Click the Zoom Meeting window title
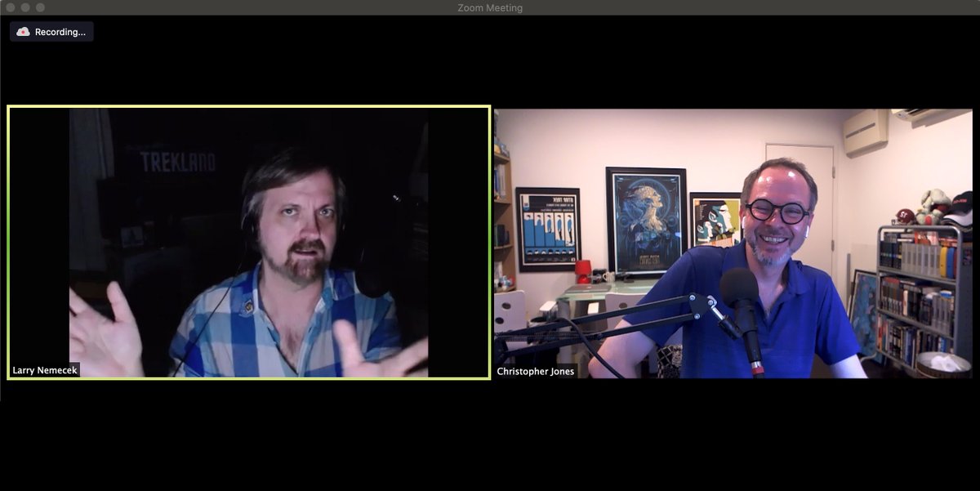Viewport: 980px width, 491px height. click(490, 7)
